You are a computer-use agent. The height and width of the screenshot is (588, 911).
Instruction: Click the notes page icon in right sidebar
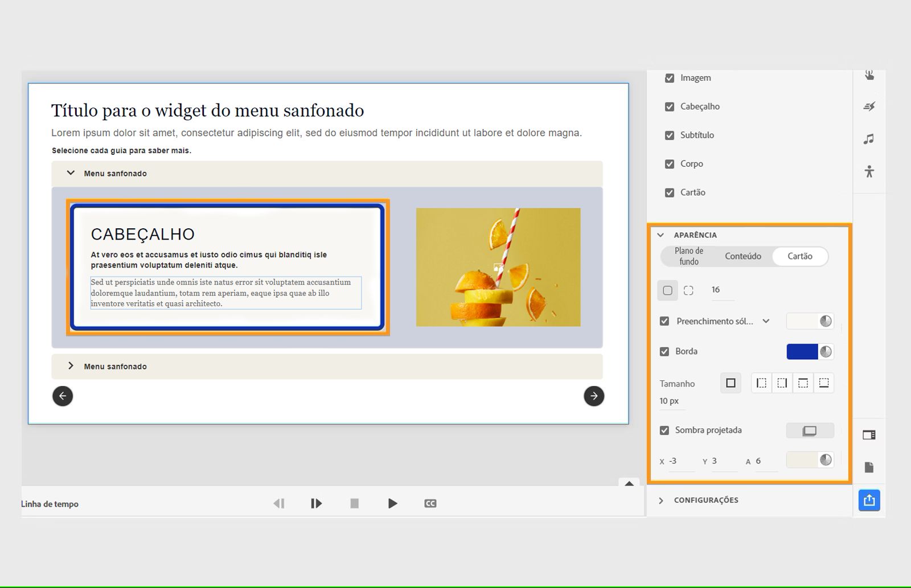[x=869, y=467]
